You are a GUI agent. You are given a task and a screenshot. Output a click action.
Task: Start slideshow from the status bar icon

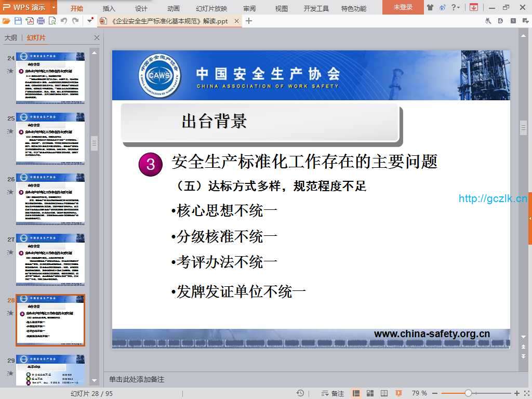(x=398, y=393)
